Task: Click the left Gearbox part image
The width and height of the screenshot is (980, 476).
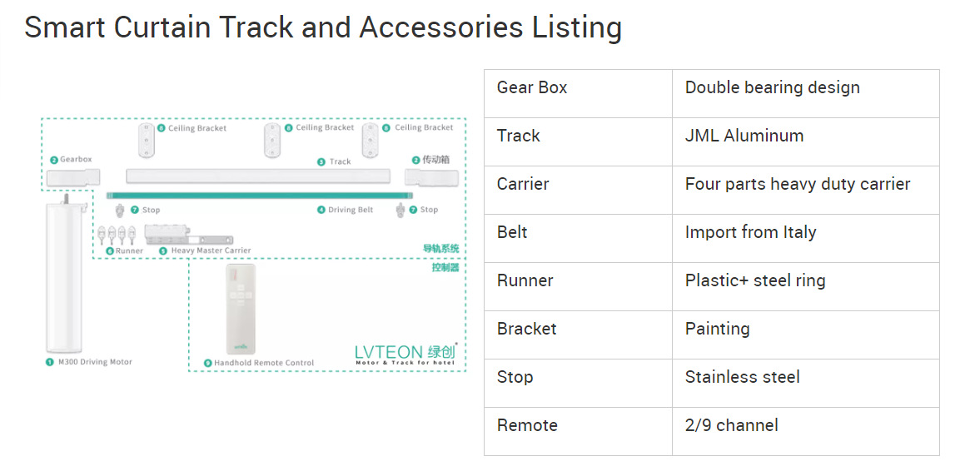Action: [x=72, y=176]
